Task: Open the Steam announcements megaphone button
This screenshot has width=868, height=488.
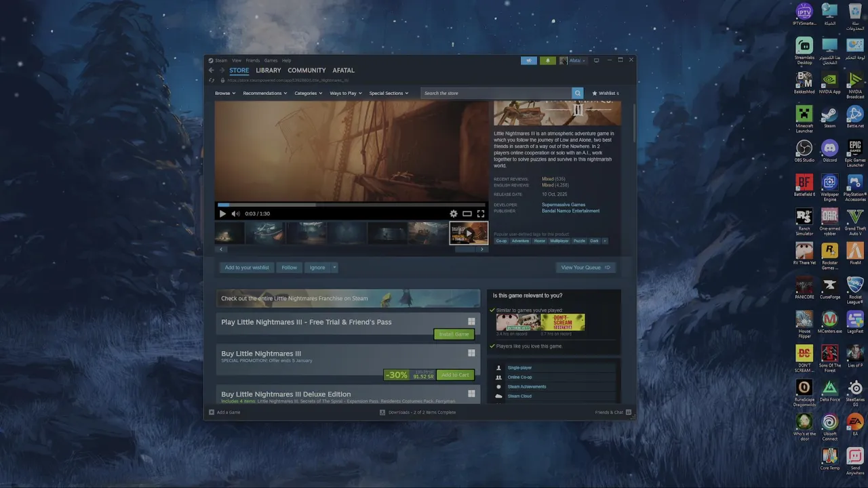Action: (x=529, y=60)
